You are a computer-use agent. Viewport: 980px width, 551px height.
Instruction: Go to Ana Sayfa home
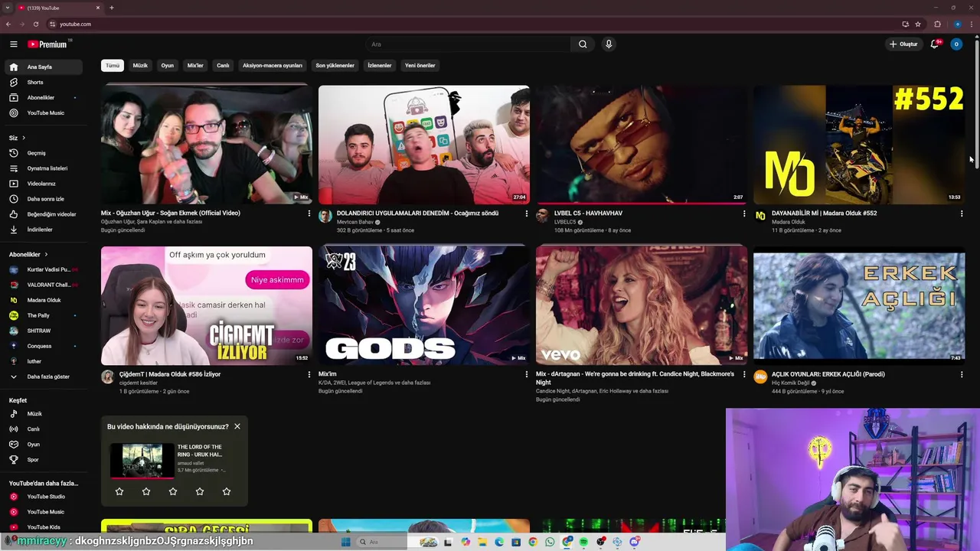(x=43, y=67)
